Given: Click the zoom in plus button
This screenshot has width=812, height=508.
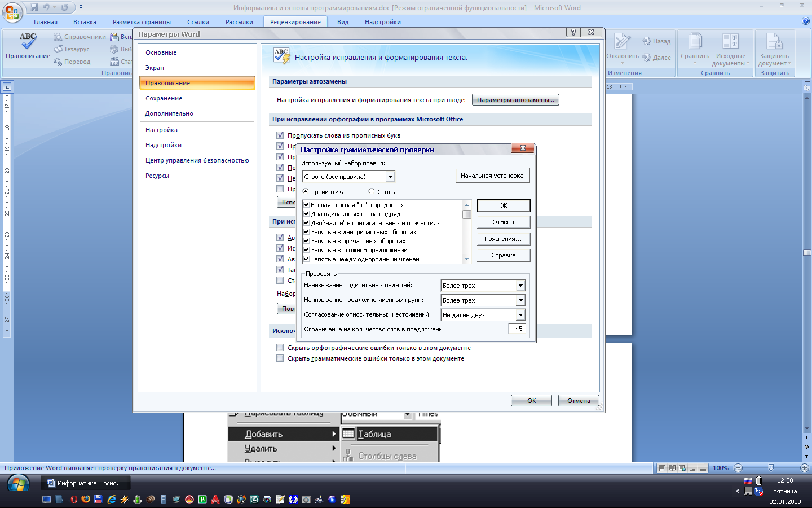Looking at the screenshot, I should (x=805, y=468).
